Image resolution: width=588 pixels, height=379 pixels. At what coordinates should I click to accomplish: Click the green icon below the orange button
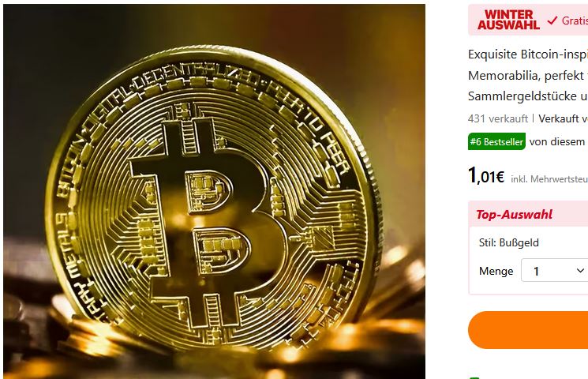click(x=474, y=377)
